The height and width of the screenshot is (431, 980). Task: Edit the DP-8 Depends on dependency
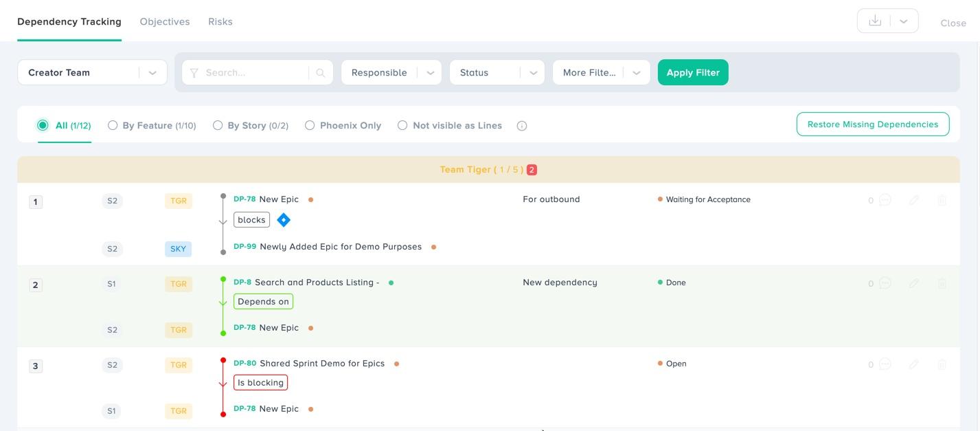pyautogui.click(x=913, y=283)
